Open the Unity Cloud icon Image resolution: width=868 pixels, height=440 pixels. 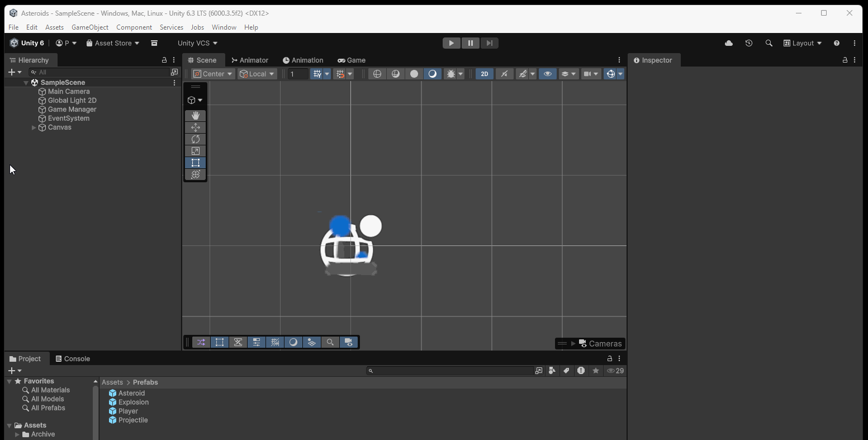click(729, 43)
